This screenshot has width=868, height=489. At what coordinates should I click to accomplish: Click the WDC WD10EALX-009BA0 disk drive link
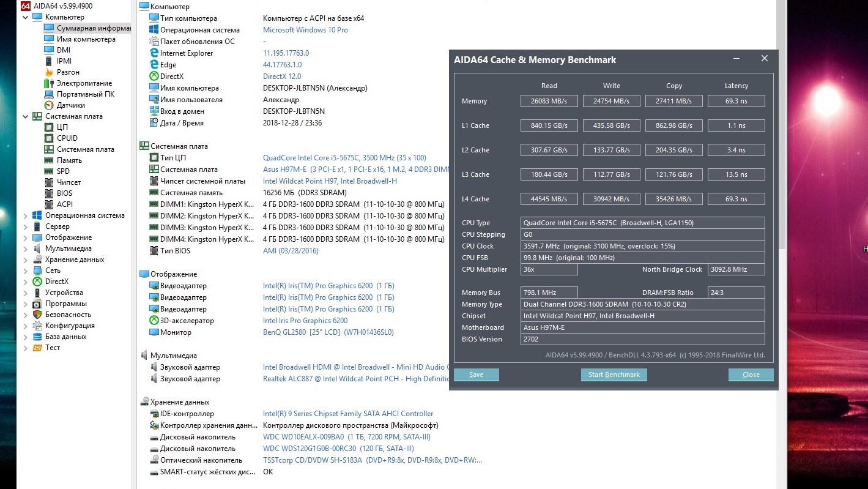point(347,437)
